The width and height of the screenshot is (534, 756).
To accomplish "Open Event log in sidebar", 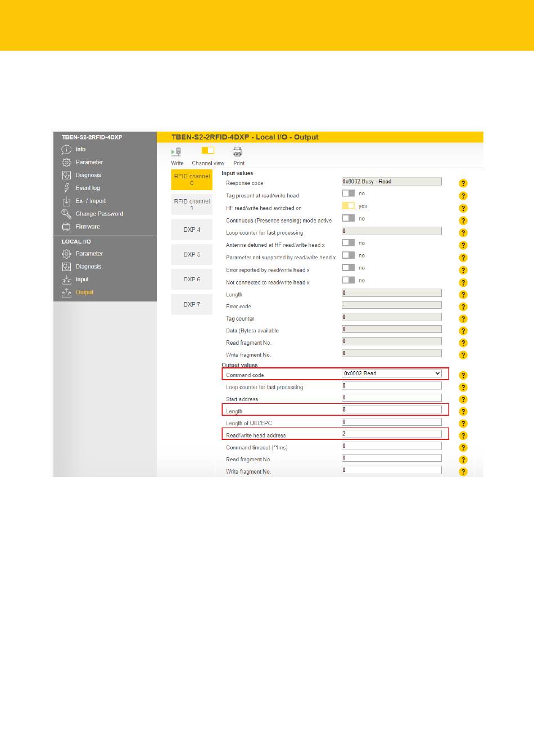I will pos(88,188).
